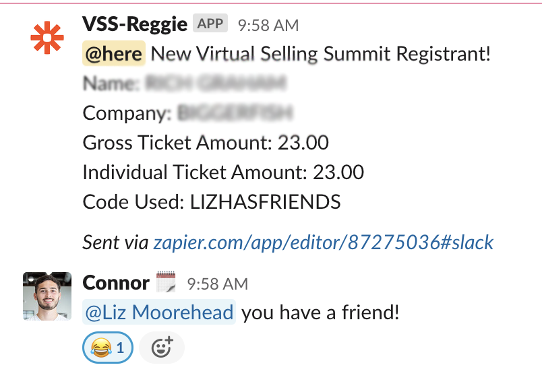Click the 'you have a friend!' message text
Image resolution: width=542 pixels, height=392 pixels.
[x=320, y=313]
